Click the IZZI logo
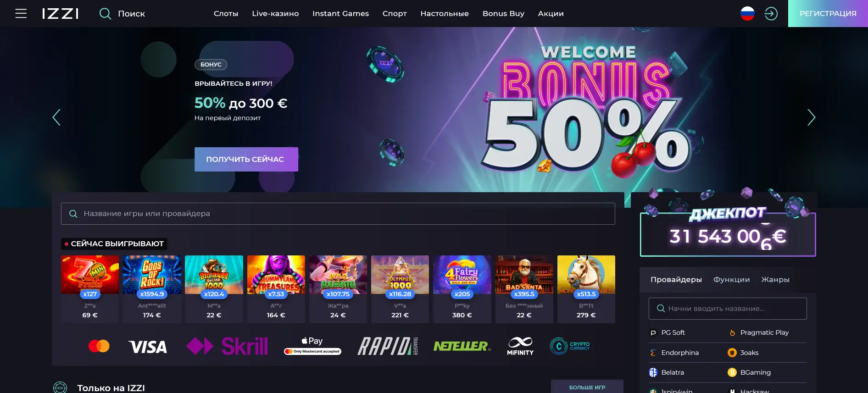868x393 pixels. click(60, 13)
